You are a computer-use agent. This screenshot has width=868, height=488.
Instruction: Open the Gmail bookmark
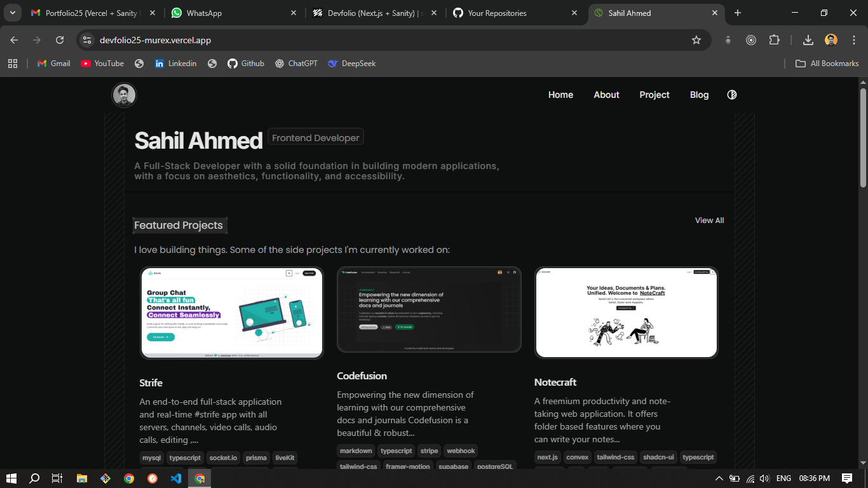53,64
